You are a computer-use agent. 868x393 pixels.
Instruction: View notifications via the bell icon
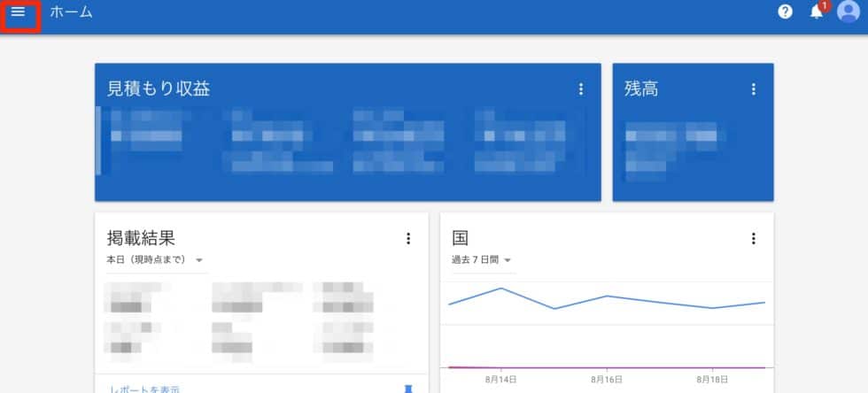pyautogui.click(x=817, y=12)
